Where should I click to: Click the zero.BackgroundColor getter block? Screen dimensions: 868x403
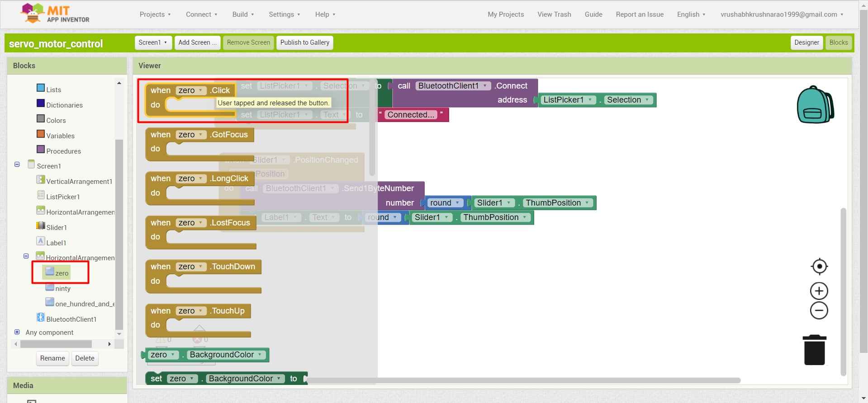point(206,355)
